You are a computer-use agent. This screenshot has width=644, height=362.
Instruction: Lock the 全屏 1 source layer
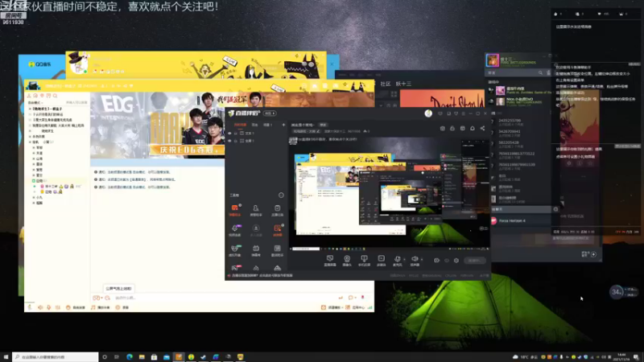click(236, 141)
